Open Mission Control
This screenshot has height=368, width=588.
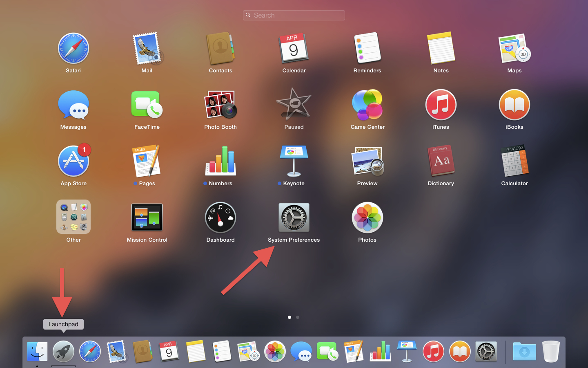coord(147,217)
